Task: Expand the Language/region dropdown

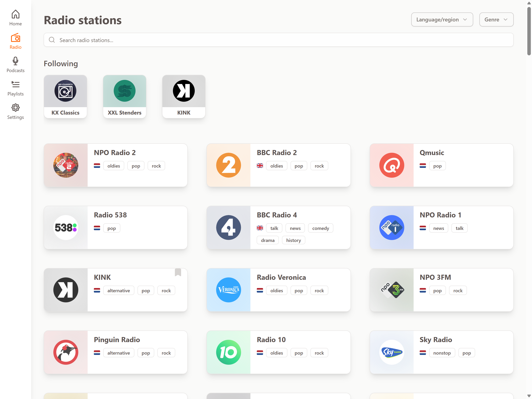Action: [442, 19]
